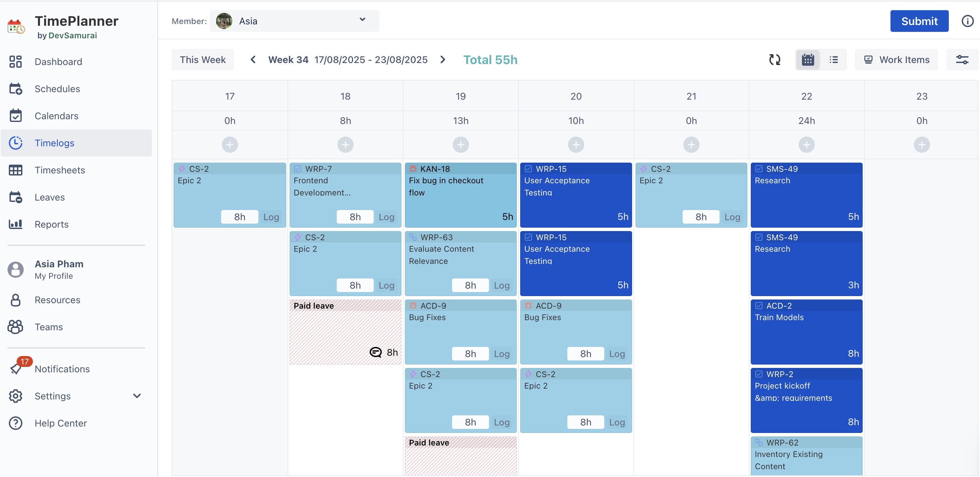Switch to calendar grid view

(x=808, y=60)
